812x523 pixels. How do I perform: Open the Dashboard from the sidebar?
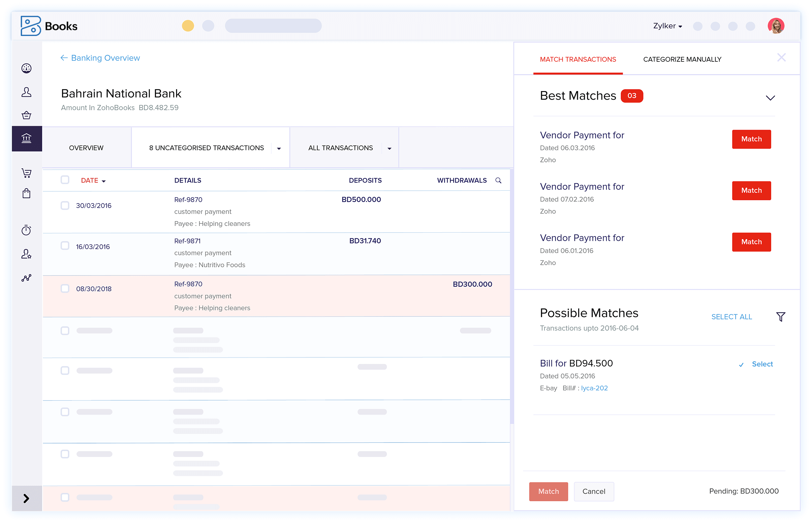click(27, 68)
